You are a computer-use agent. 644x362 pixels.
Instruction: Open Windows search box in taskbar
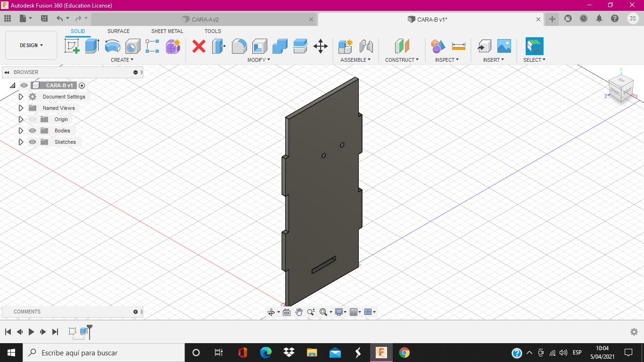coord(104,353)
